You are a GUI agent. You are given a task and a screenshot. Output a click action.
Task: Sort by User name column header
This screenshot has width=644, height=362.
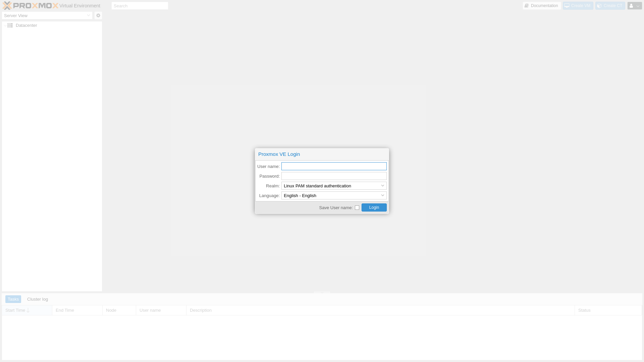click(161, 310)
